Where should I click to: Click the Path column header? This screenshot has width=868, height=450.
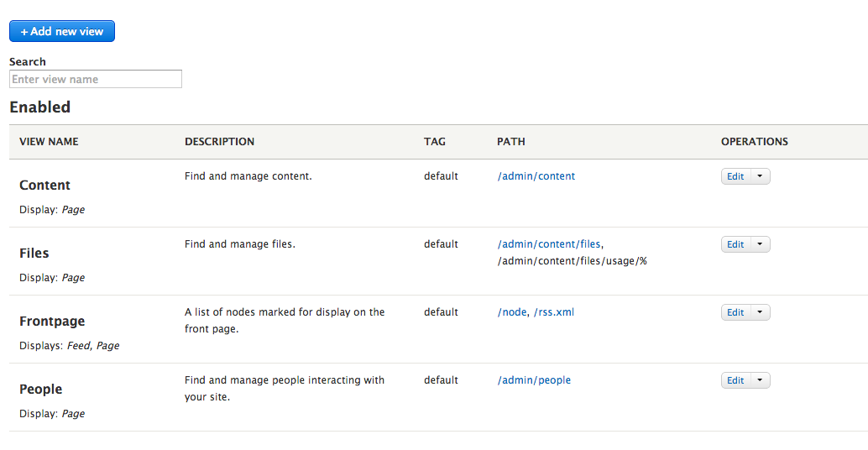click(511, 142)
